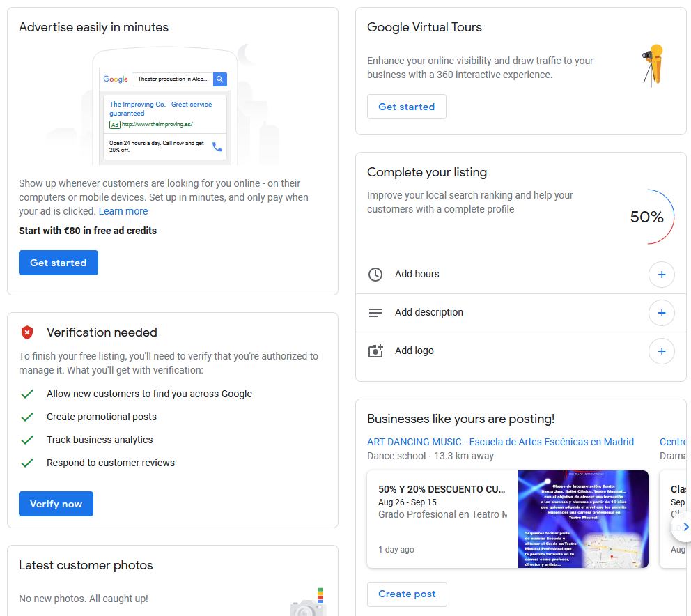Click the lines icon for Add description
This screenshot has width=691, height=616.
(x=375, y=313)
